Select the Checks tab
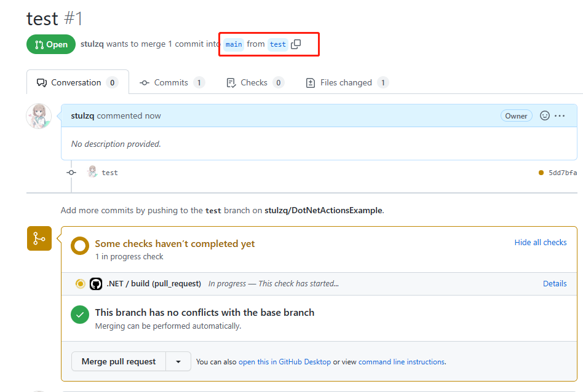The width and height of the screenshot is (583, 392). pyautogui.click(x=254, y=82)
